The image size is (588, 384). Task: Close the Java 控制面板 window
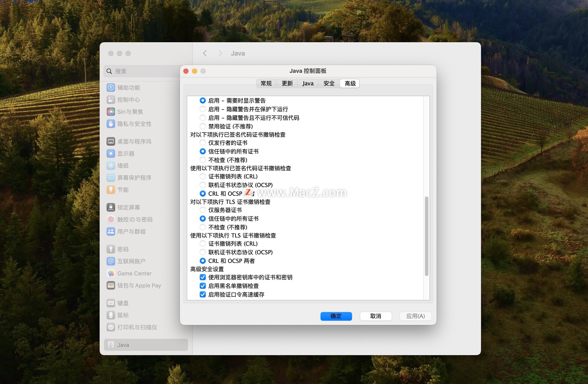coord(186,71)
